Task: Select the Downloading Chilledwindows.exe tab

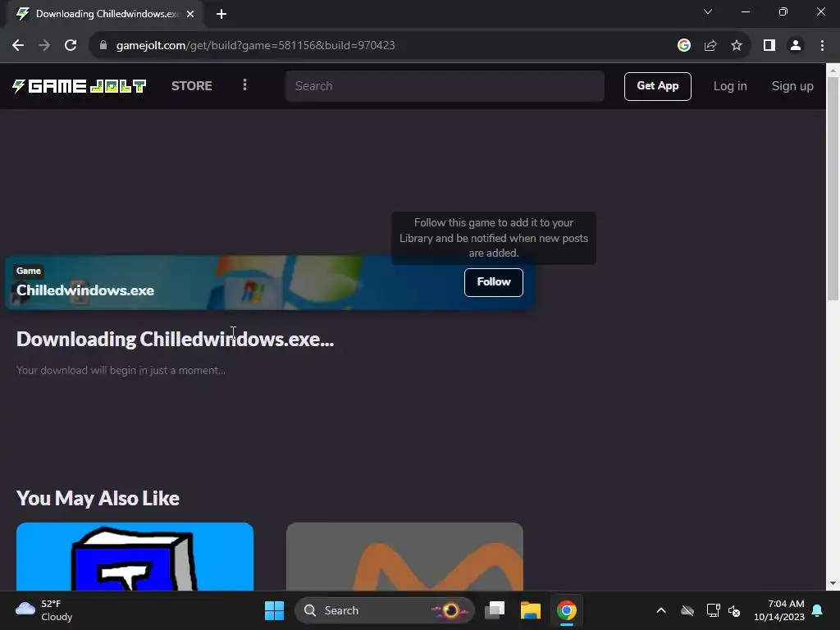Action: coord(106,14)
